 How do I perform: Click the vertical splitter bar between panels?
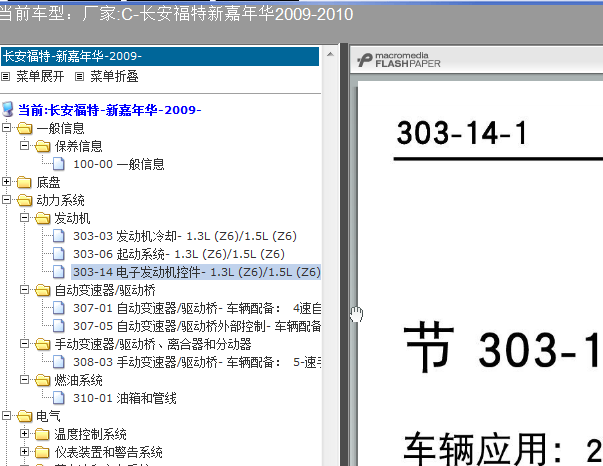pyautogui.click(x=344, y=255)
